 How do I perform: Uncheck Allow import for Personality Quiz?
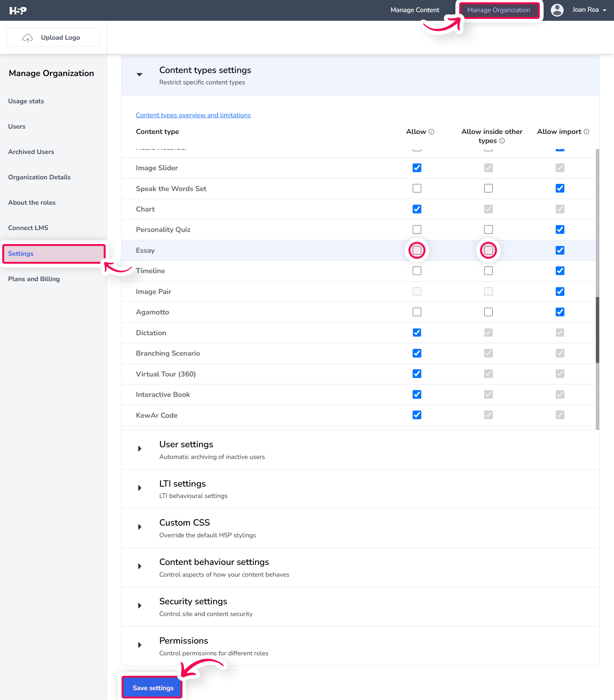560,230
